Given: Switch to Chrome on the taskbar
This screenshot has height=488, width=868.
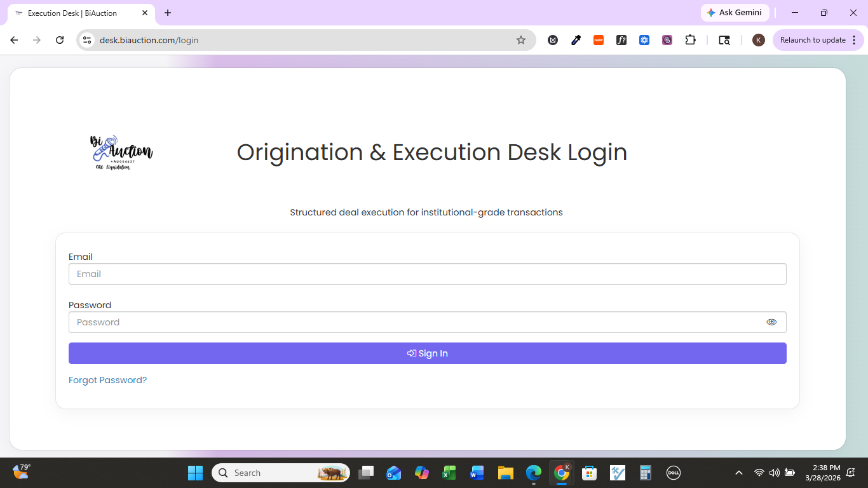Looking at the screenshot, I should pyautogui.click(x=561, y=473).
